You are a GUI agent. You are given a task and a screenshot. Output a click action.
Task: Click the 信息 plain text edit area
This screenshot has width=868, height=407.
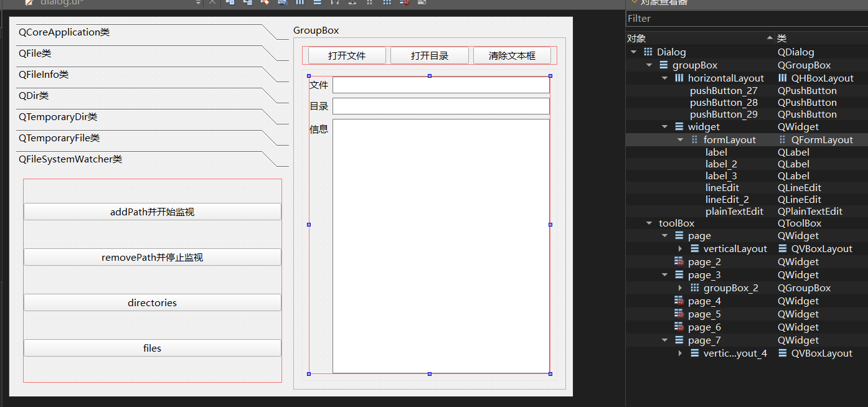[x=441, y=246]
